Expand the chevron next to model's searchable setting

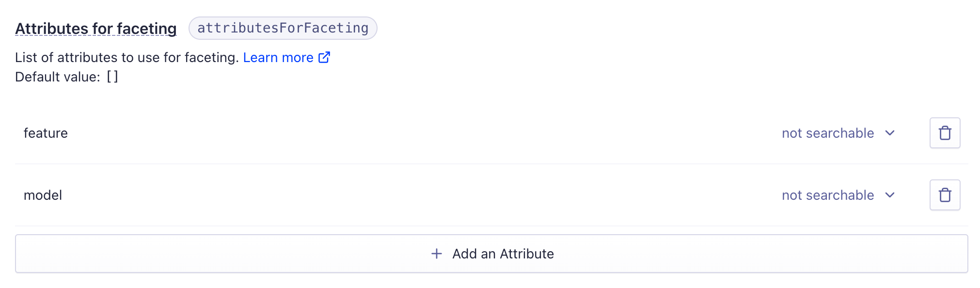tap(890, 195)
